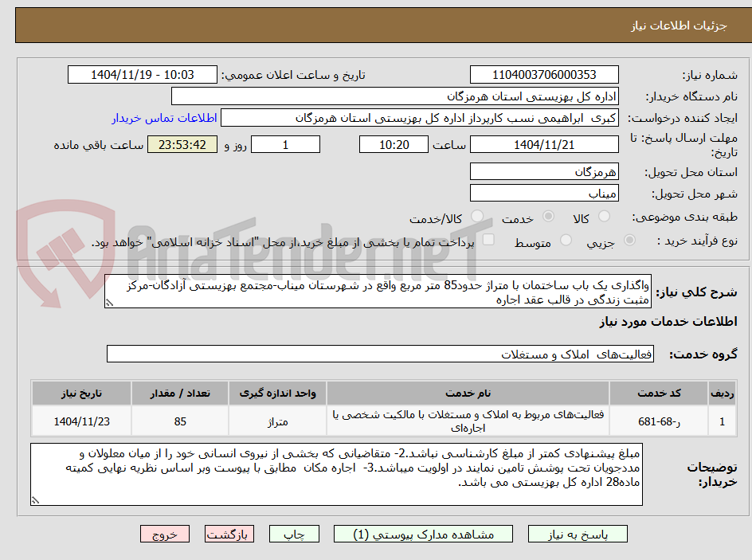Click quantity cell 85
Viewport: 752px width, 560px height.
[180, 421]
